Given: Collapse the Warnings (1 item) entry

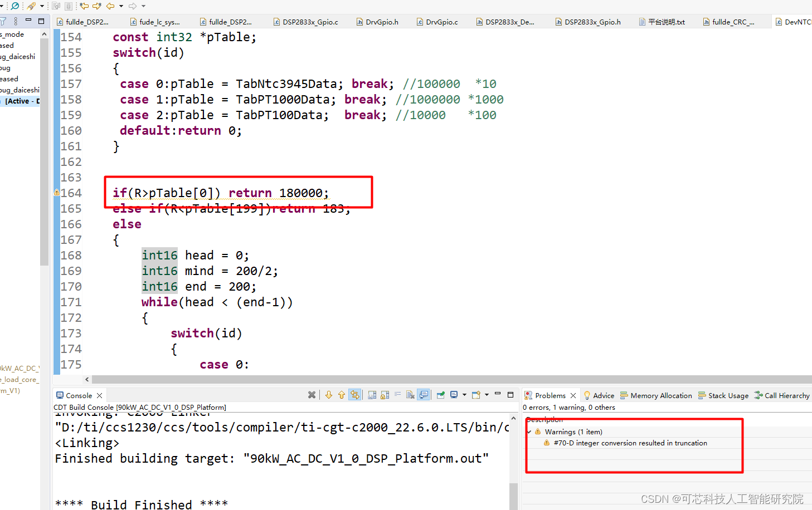Looking at the screenshot, I should pyautogui.click(x=529, y=431).
